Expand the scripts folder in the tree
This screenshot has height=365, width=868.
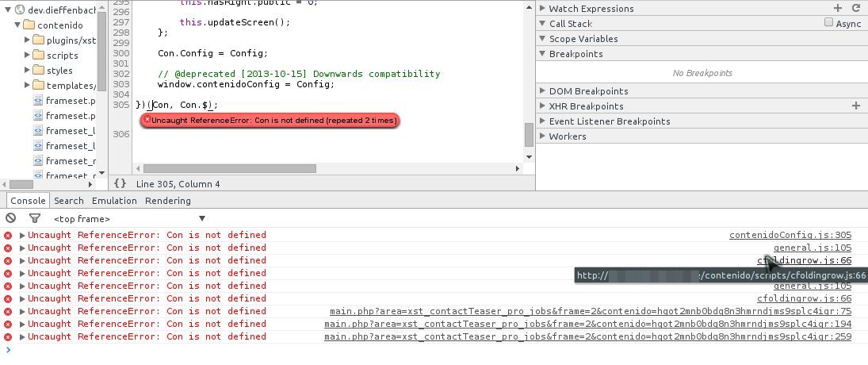tap(28, 56)
